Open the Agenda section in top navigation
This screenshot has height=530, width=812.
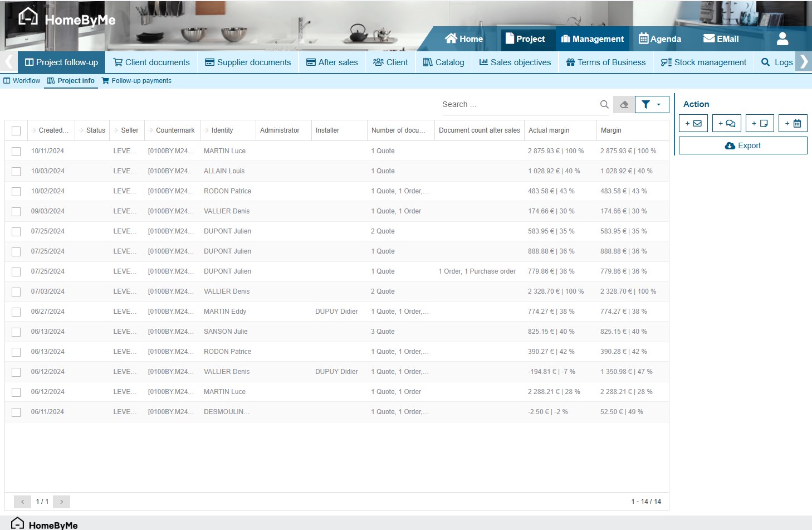(x=660, y=39)
